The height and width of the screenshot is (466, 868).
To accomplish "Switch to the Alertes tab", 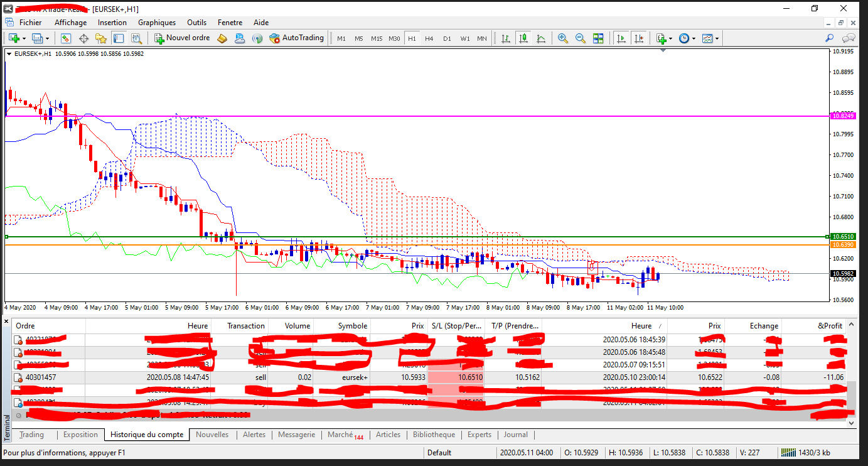I will click(254, 435).
